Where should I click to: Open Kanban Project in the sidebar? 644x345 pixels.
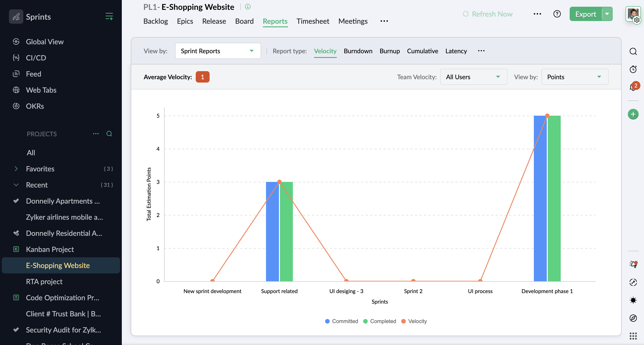pyautogui.click(x=50, y=249)
